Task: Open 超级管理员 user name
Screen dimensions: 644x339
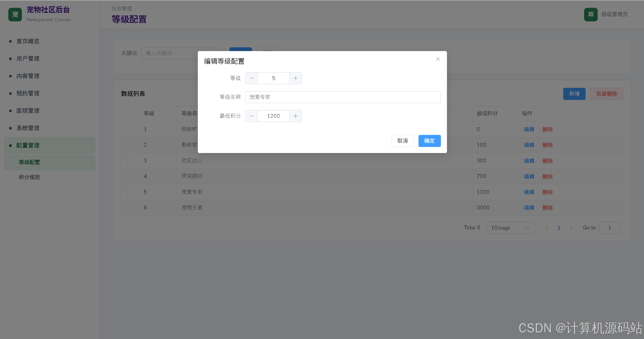Action: (614, 14)
